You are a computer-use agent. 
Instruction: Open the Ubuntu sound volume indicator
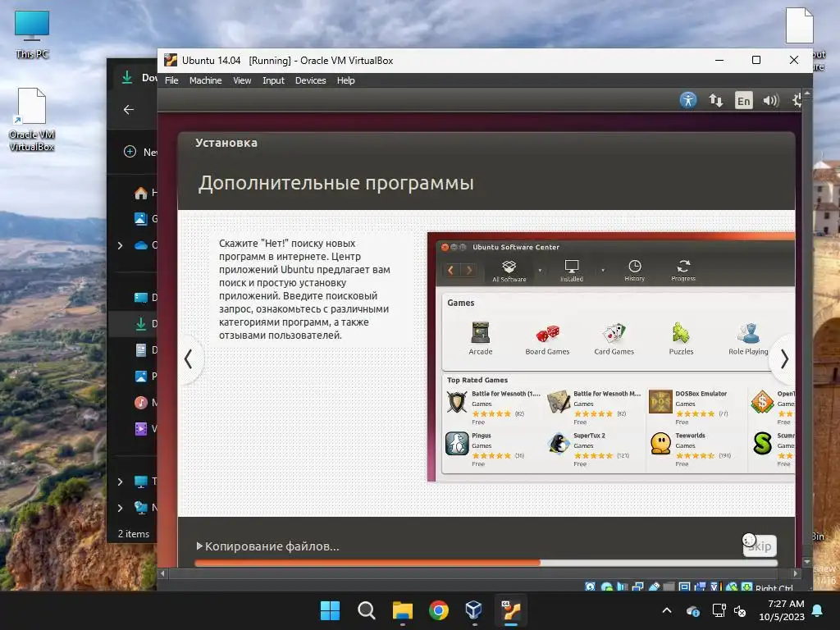771,100
